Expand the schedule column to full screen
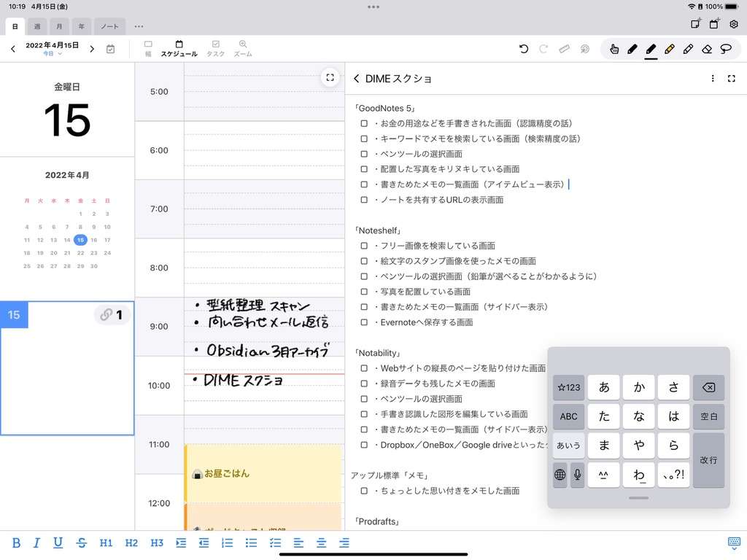This screenshot has height=560, width=747. pyautogui.click(x=330, y=77)
